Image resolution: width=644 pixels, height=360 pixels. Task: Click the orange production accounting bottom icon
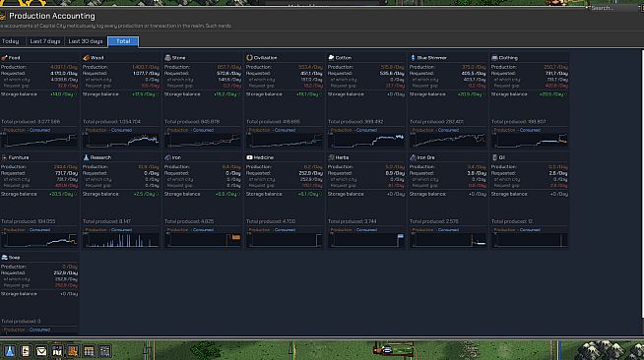73,351
